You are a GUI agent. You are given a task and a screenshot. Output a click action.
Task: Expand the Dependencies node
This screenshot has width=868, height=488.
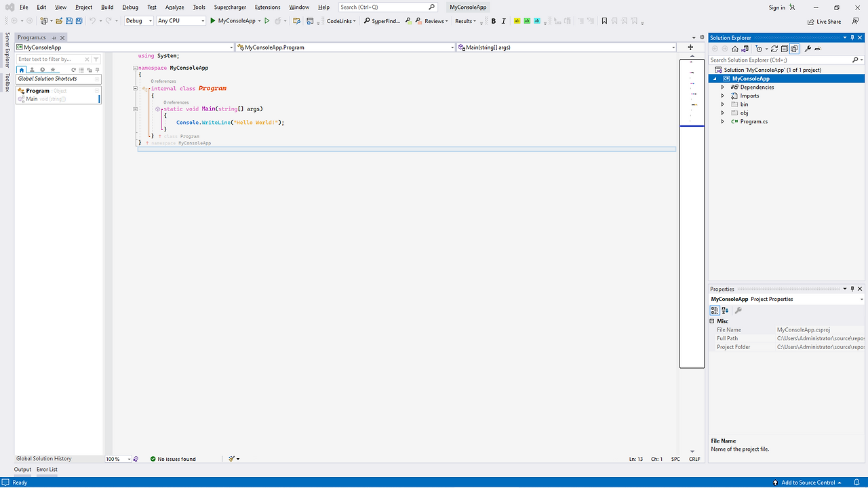click(722, 87)
